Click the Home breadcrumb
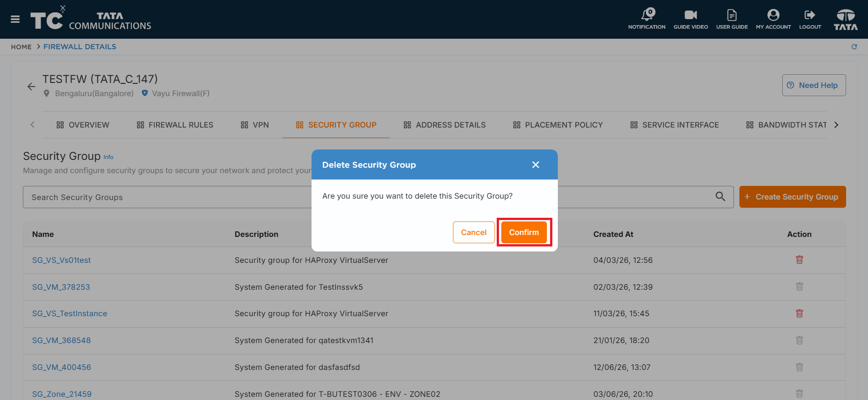This screenshot has width=868, height=400. [x=21, y=47]
